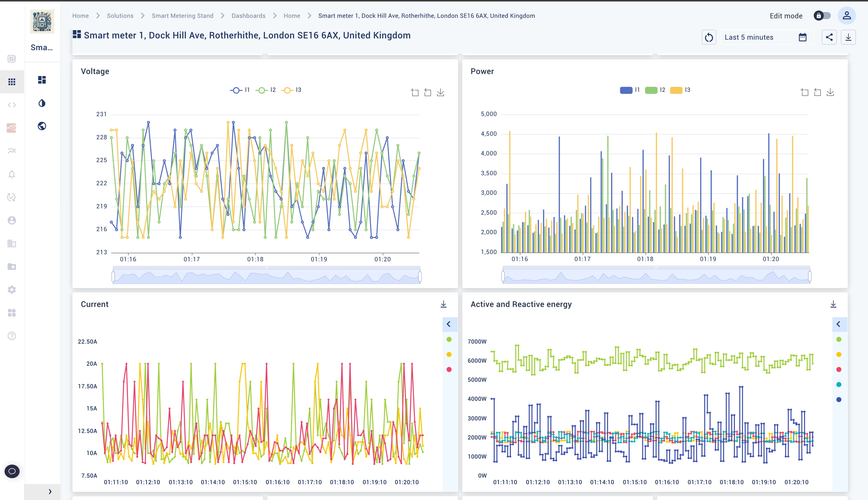
Task: Open the trends line-chart sidebar icon
Action: [12, 151]
